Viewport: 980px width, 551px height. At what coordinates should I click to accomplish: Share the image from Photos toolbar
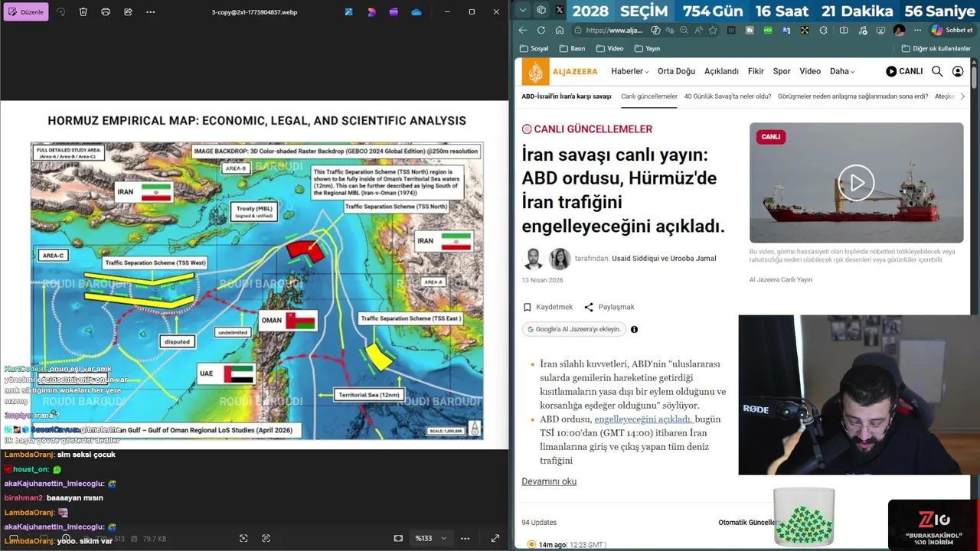click(x=128, y=12)
